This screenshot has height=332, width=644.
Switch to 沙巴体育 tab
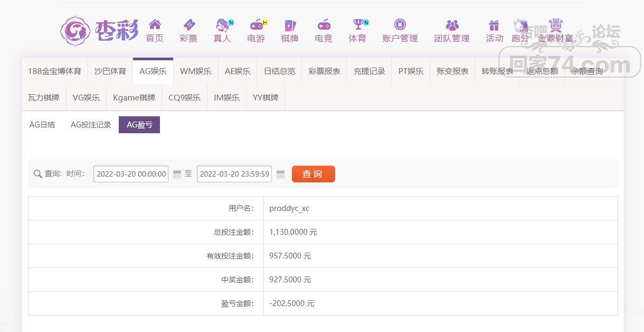[x=110, y=71]
